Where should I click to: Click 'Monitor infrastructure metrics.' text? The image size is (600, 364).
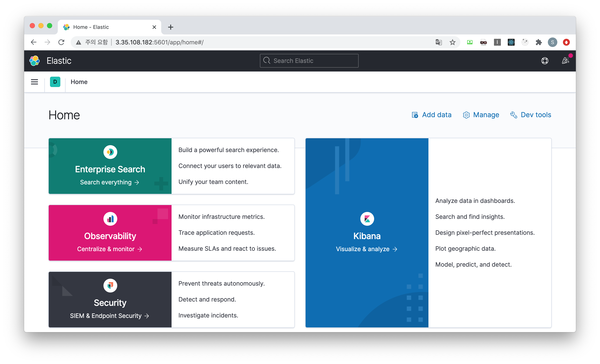[222, 216]
